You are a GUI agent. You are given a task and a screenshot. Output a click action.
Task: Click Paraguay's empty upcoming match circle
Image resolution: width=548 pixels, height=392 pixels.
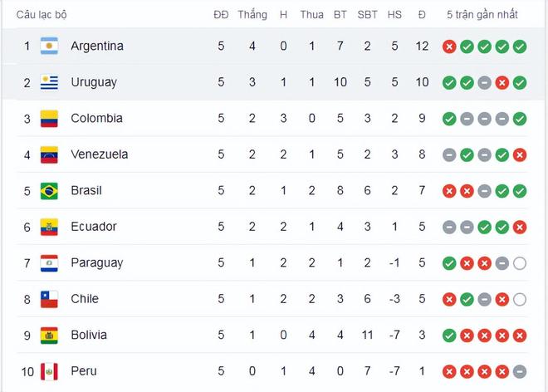(x=520, y=263)
